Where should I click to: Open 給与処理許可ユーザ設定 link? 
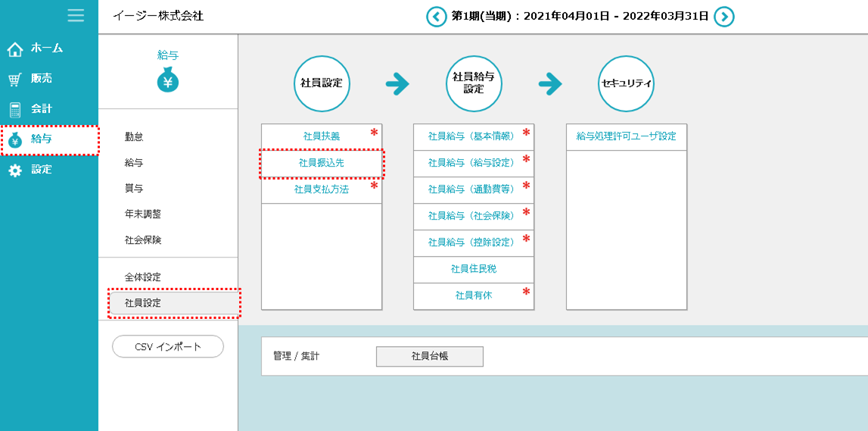pyautogui.click(x=626, y=136)
